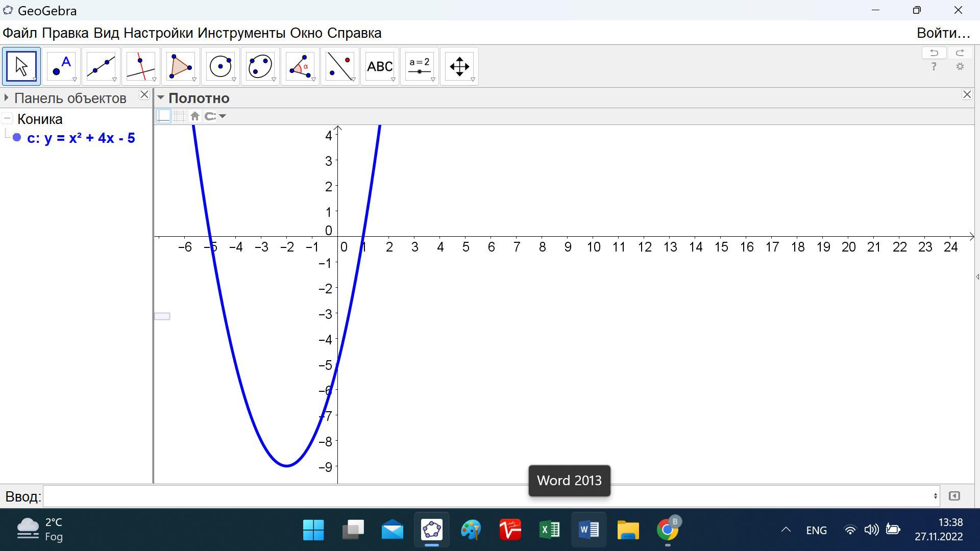Select the Perpendicular Line tool
Image resolution: width=980 pixels, height=551 pixels.
tap(140, 66)
